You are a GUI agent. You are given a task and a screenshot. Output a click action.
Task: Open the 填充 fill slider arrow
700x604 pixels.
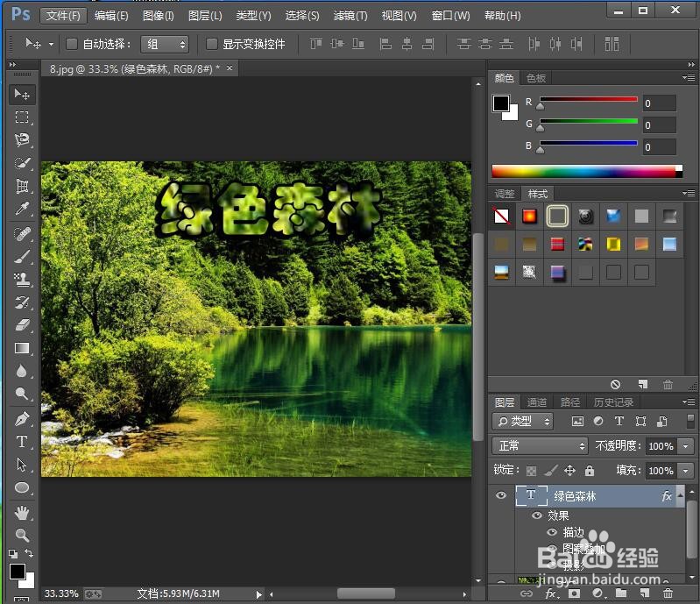(685, 471)
